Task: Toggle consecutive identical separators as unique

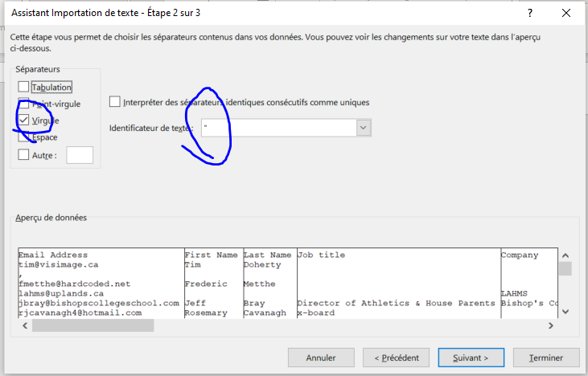Action: (115, 102)
